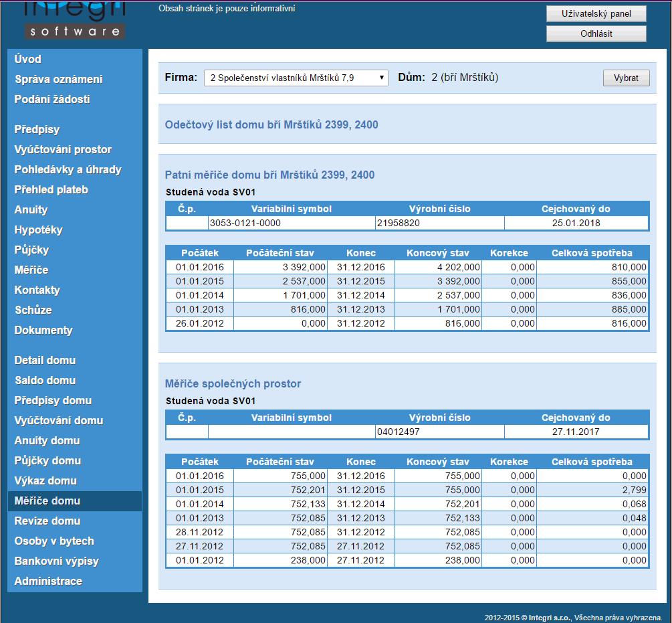Open Vyúčtování domu

pos(59,421)
